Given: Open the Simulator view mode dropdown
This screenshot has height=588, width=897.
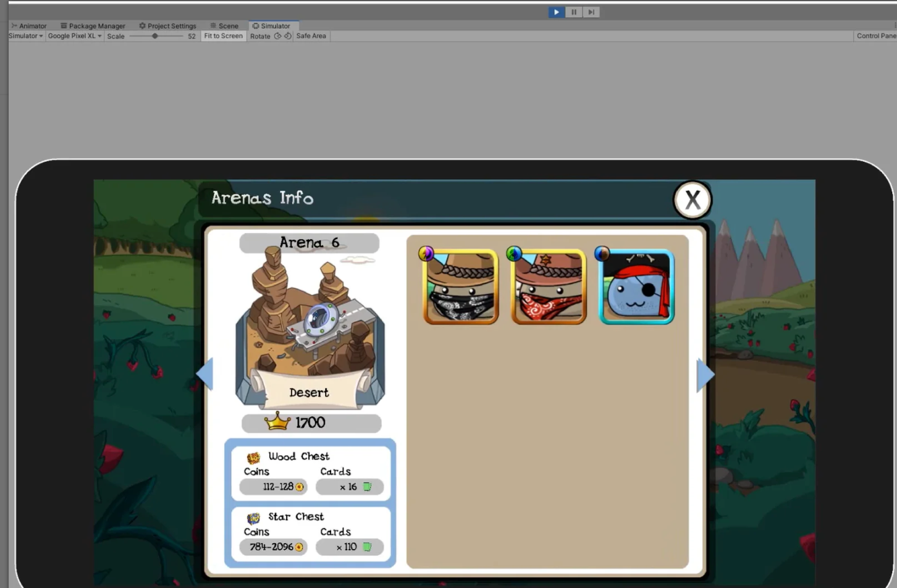Looking at the screenshot, I should pyautogui.click(x=26, y=36).
